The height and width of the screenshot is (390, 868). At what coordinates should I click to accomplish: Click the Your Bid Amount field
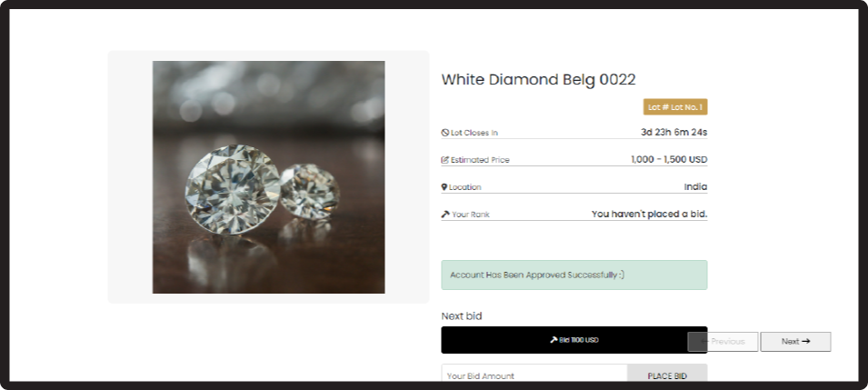tap(534, 375)
